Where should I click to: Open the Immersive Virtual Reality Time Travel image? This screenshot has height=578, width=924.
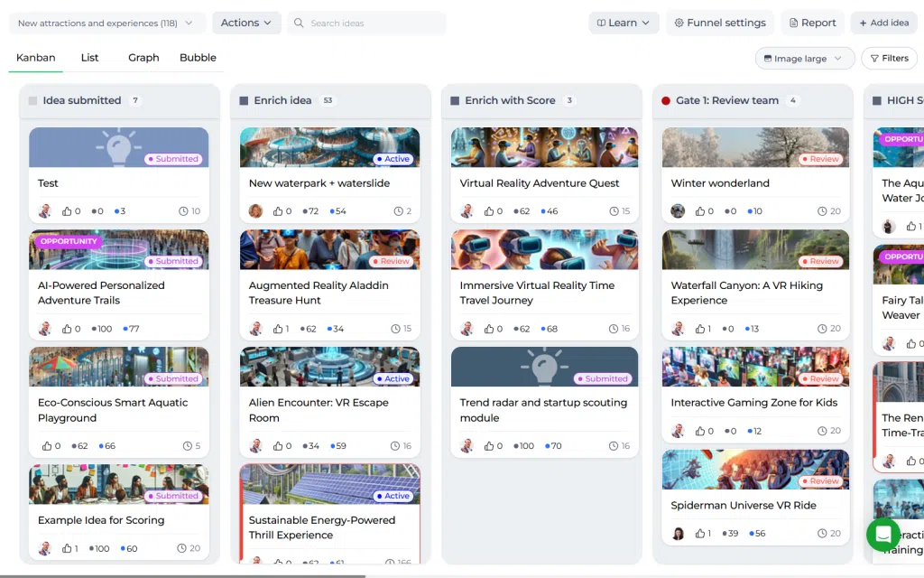pyautogui.click(x=544, y=249)
